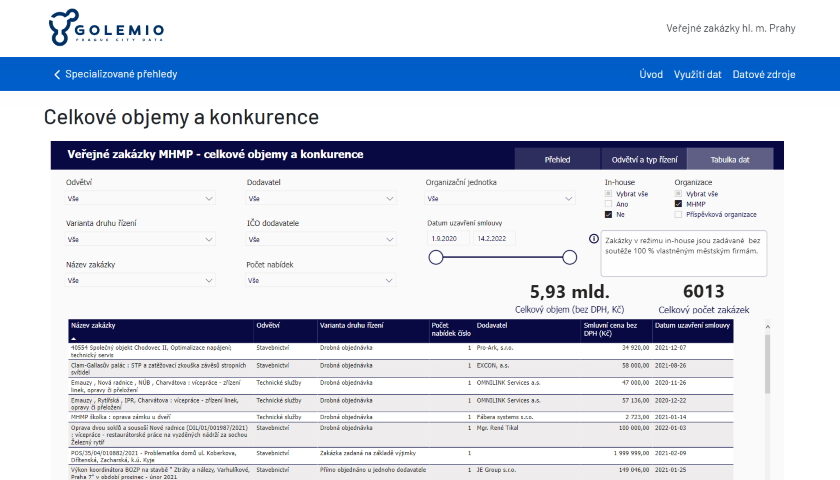Click the table scrollbar up arrow
The width and height of the screenshot is (840, 480).
pos(767,326)
